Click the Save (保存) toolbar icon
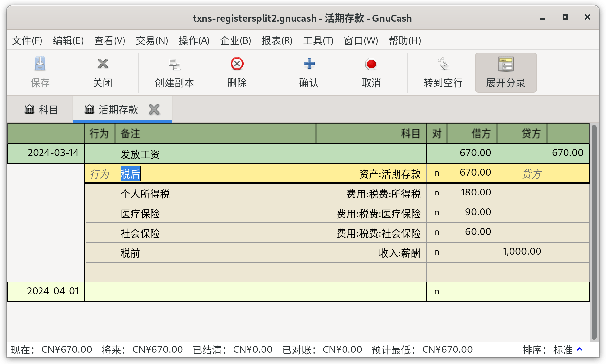The image size is (606, 364). click(x=40, y=64)
